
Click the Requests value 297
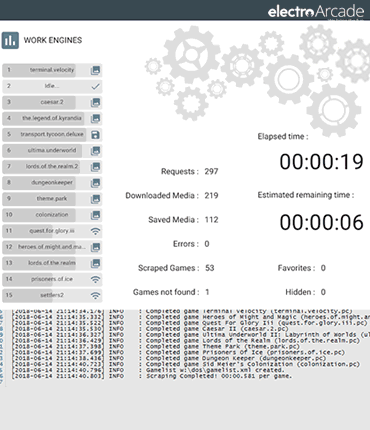(x=211, y=172)
